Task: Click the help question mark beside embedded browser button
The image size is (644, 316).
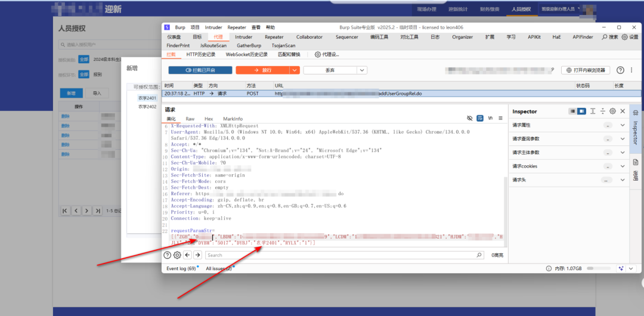Action: tap(620, 70)
